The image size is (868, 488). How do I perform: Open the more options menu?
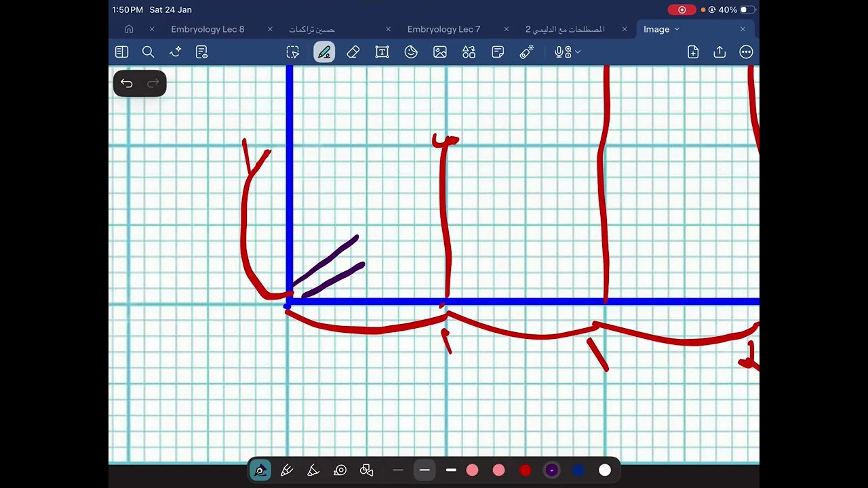pos(746,52)
